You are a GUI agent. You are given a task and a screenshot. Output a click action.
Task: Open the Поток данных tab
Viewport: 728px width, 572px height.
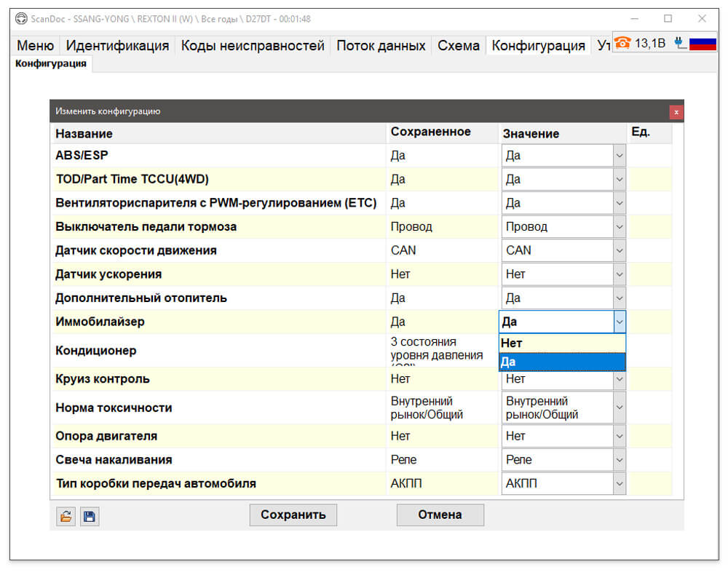pos(381,46)
